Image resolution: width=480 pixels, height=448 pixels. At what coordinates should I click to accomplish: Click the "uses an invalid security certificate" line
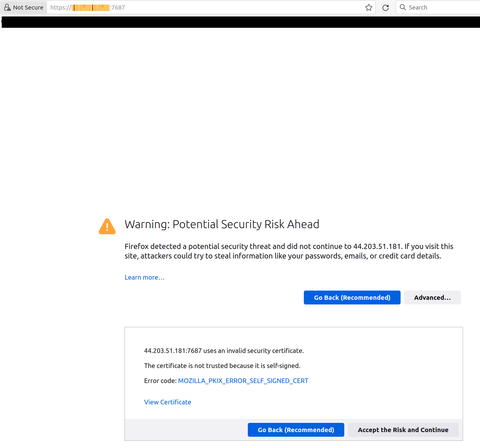pyautogui.click(x=224, y=351)
